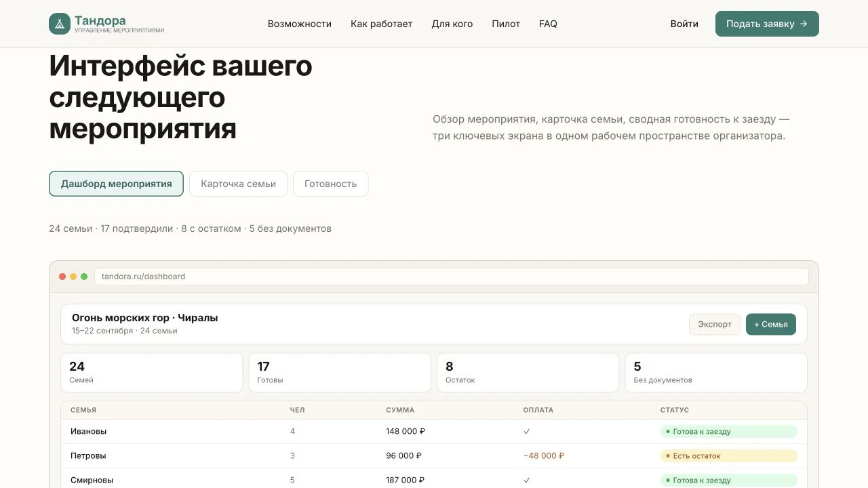Screen dimensions: 868x488
Task: Click the ЧЕЛ column header
Action: tap(298, 410)
